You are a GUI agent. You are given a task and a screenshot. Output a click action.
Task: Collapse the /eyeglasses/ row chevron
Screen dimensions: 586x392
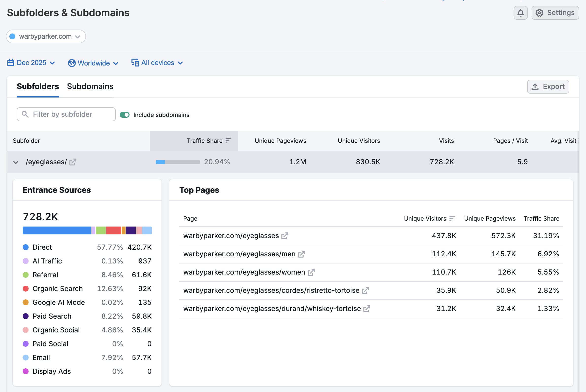pos(16,162)
